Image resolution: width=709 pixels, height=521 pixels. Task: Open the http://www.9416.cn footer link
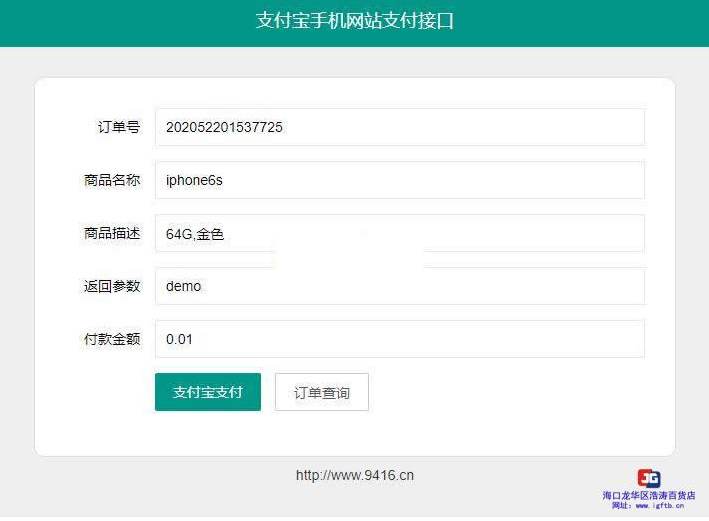click(x=354, y=475)
